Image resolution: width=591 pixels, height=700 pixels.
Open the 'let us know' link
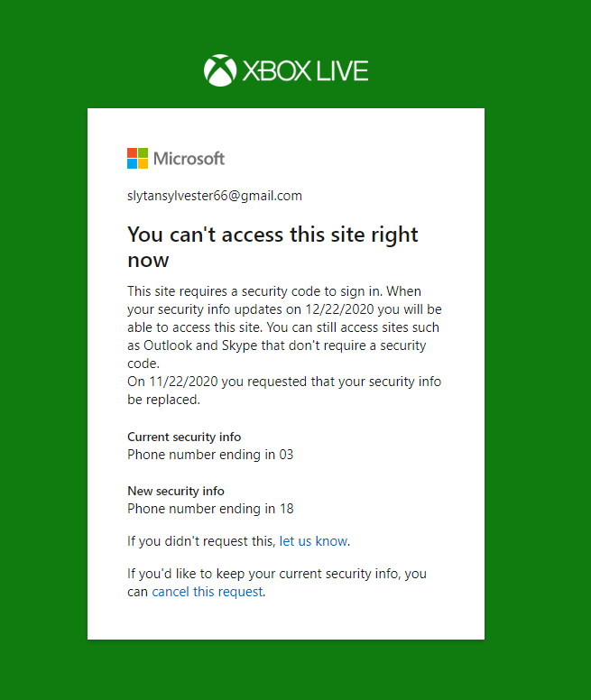coord(313,541)
